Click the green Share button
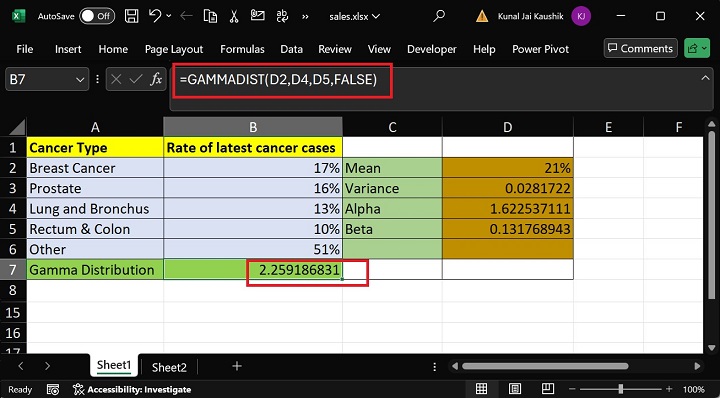The image size is (720, 398). [x=697, y=48]
